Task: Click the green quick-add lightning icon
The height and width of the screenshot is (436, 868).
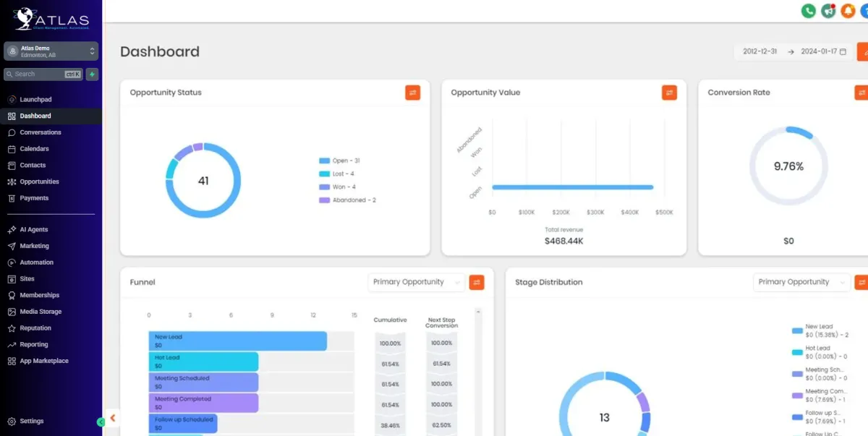Action: click(92, 74)
